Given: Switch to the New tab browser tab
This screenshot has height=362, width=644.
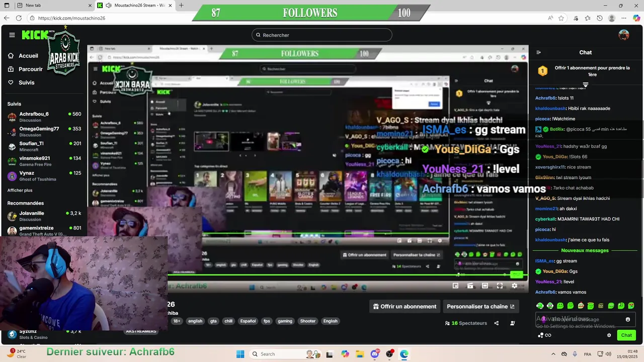Looking at the screenshot, I should tap(54, 6).
